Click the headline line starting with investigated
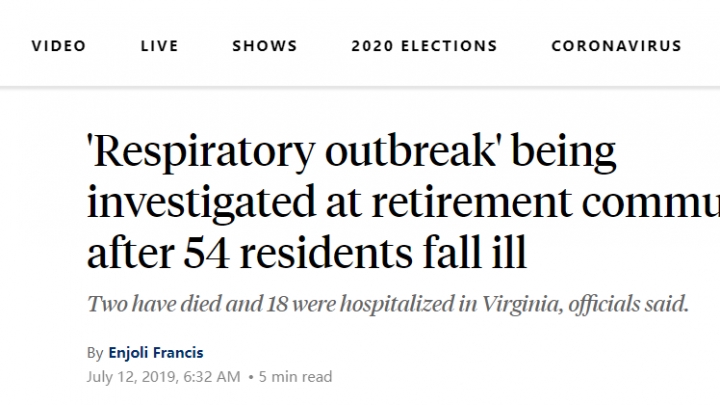This screenshot has width=720, height=405. coord(403,202)
